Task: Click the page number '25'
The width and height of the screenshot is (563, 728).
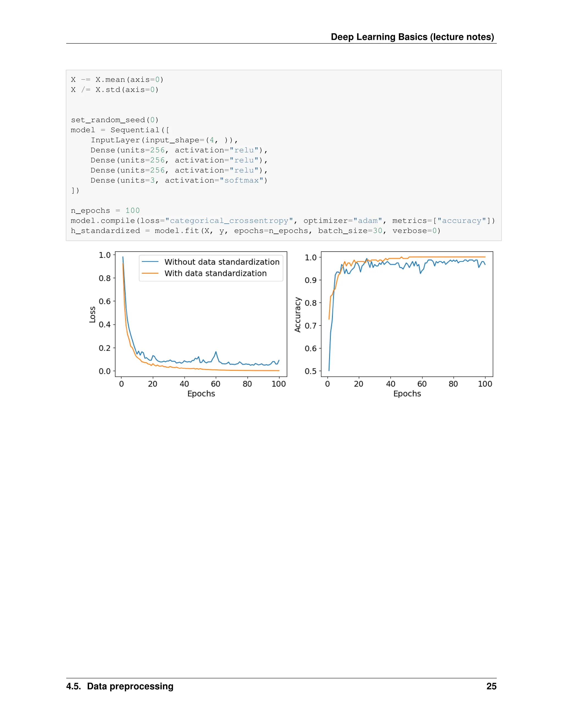Action: 491,686
